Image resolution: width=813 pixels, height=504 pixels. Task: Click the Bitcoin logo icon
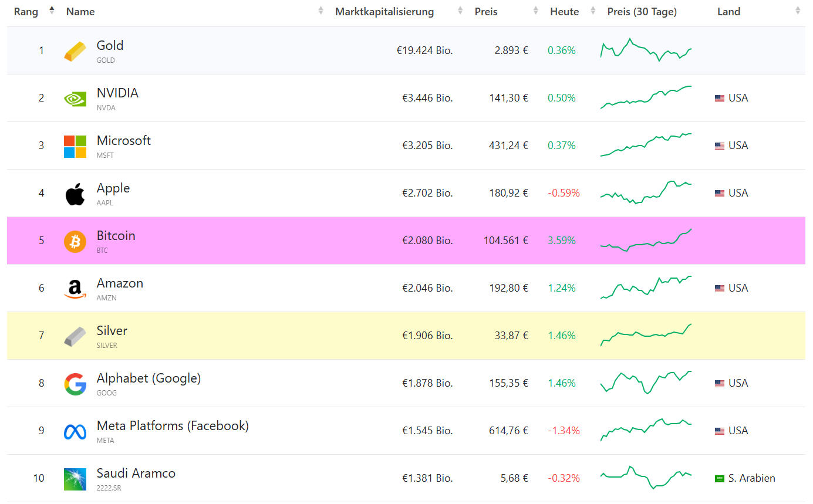click(75, 241)
